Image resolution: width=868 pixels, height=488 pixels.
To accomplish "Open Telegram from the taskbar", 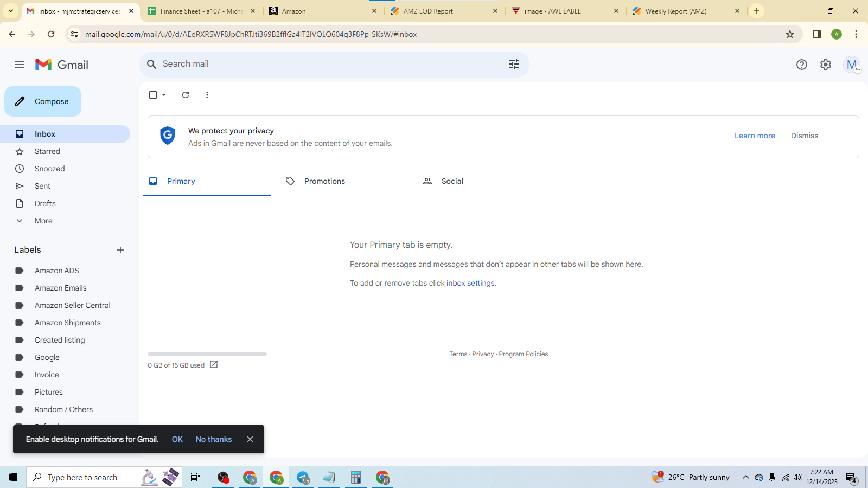I will click(303, 477).
